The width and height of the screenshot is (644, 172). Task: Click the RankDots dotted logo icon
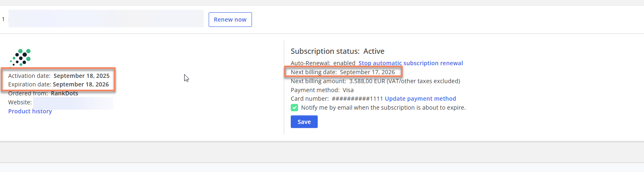20,57
